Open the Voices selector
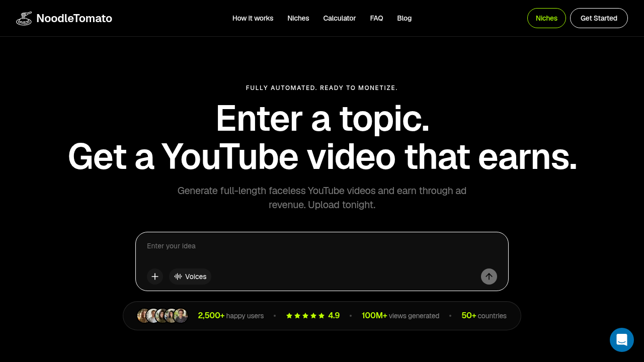644x362 pixels. 190,277
